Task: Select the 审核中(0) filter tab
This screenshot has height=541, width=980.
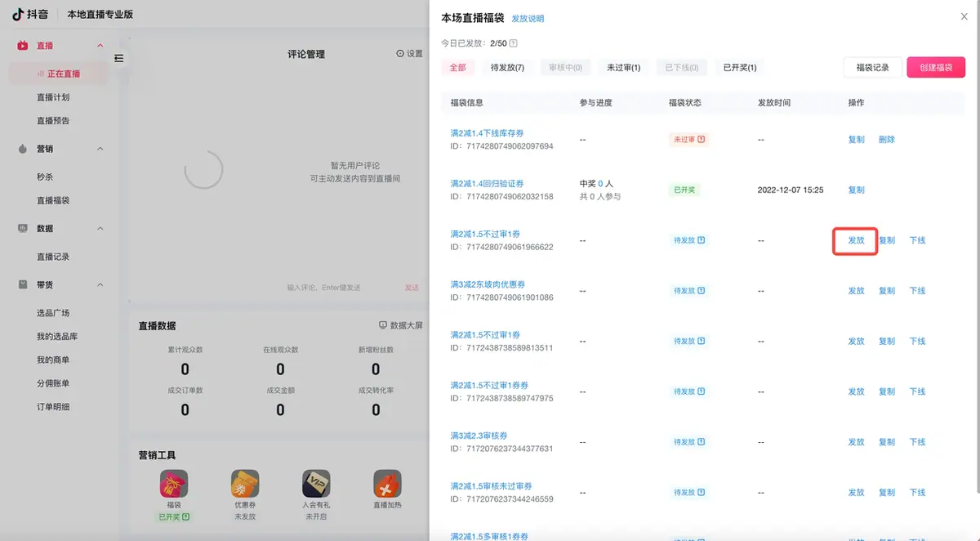Action: [566, 68]
